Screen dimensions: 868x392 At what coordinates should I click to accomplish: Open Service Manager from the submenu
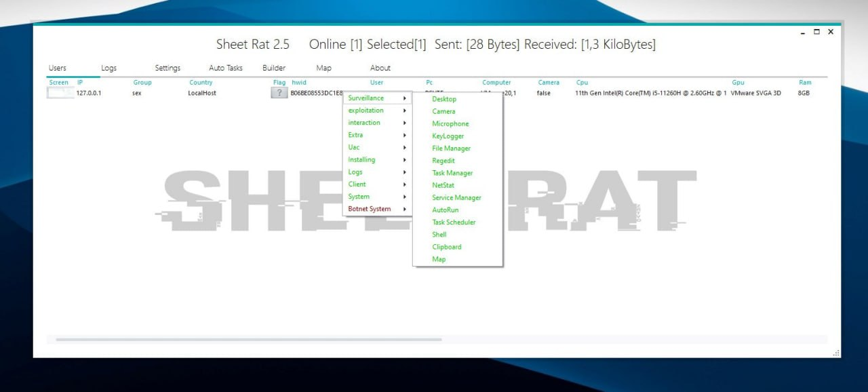pos(458,197)
